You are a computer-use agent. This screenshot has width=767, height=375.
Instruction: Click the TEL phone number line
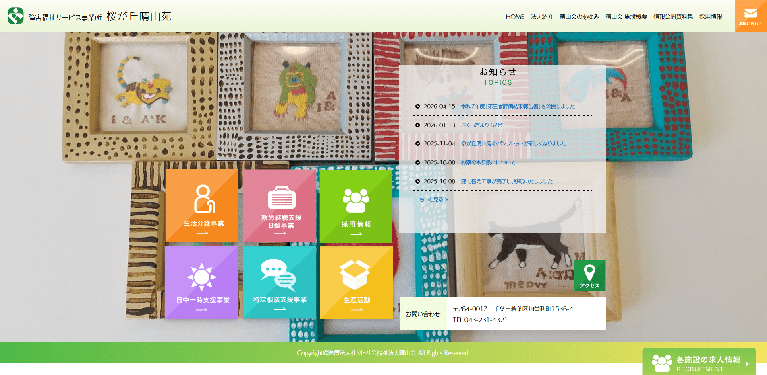click(x=479, y=320)
